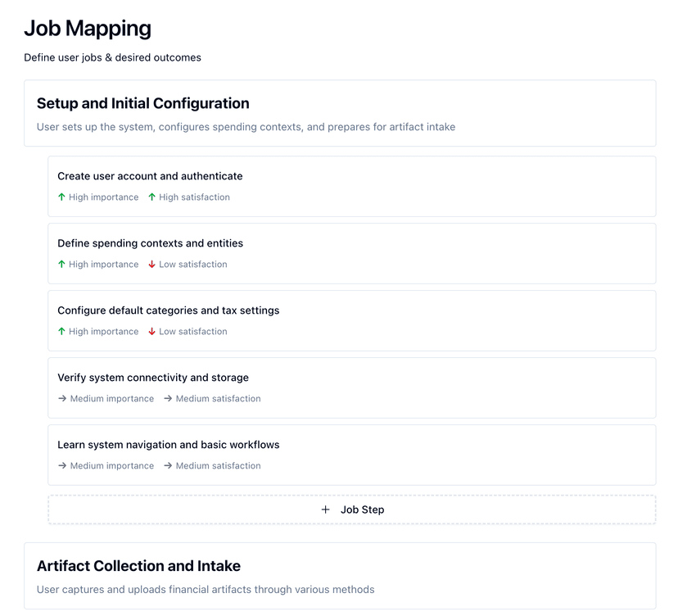
Task: Click the high importance arrow on Configure default categories
Action: tap(62, 331)
